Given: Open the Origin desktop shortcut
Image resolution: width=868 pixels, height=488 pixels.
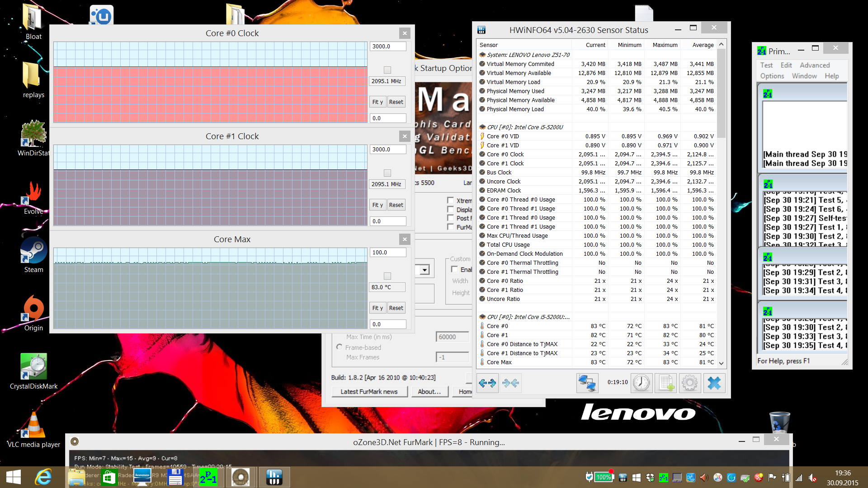Looking at the screenshot, I should 34,314.
